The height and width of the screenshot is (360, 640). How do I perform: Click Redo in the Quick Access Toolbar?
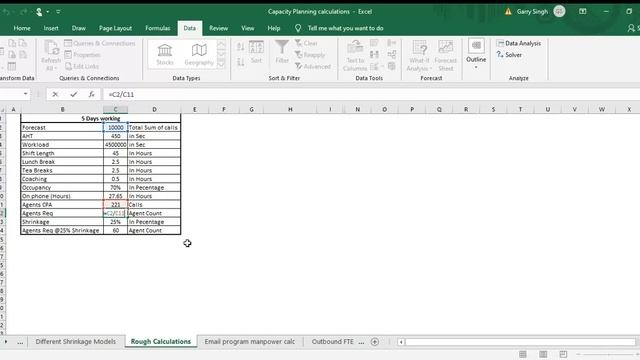[x=23, y=12]
